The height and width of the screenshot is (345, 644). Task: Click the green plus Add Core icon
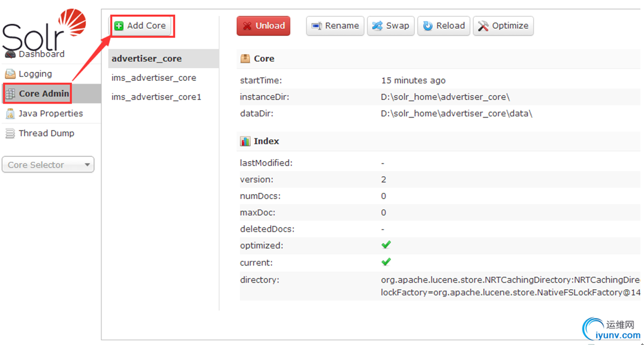click(x=119, y=26)
